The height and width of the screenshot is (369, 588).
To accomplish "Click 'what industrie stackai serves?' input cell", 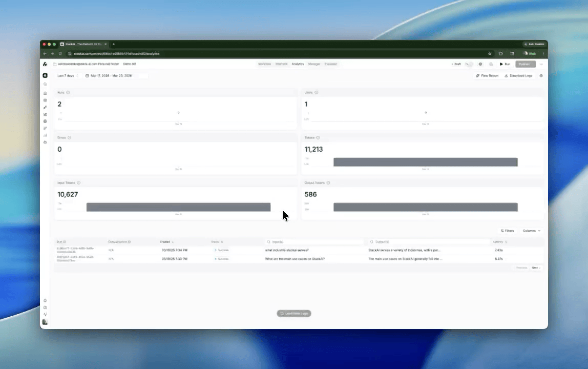I will 287,251.
